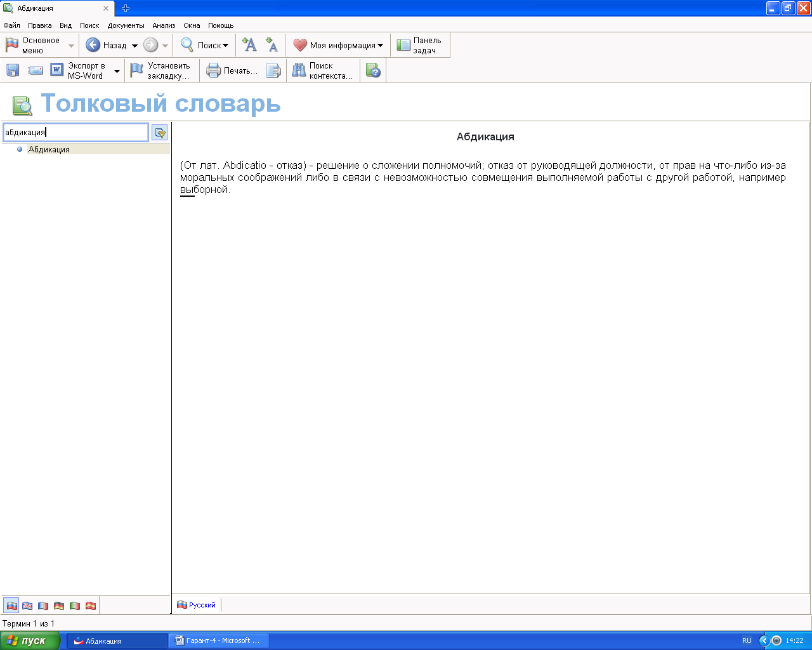The height and width of the screenshot is (650, 812).
Task: Export the document via the MS-Word icon
Action: point(57,70)
